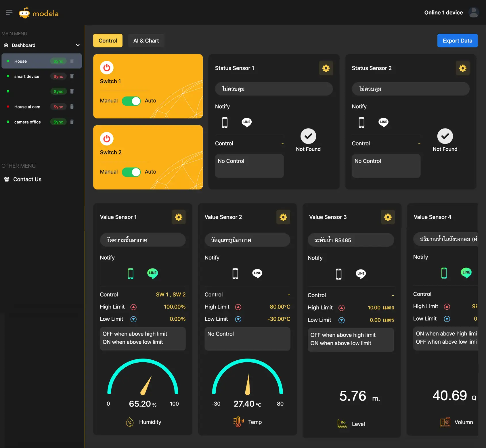486x448 pixels.
Task: Toggle phone notify for Value Sensor 1
Action: (x=131, y=273)
